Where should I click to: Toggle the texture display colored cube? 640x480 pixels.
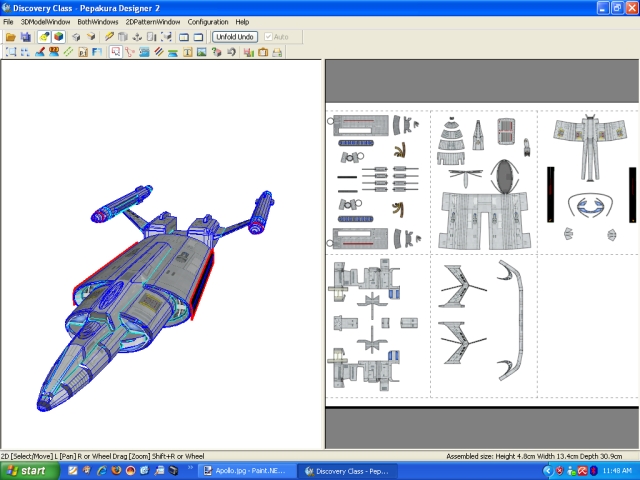point(58,37)
